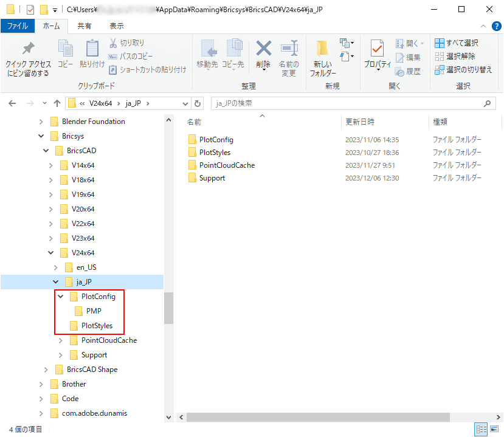Click the Delete (削除) X icon
The image size is (504, 437).
264,48
